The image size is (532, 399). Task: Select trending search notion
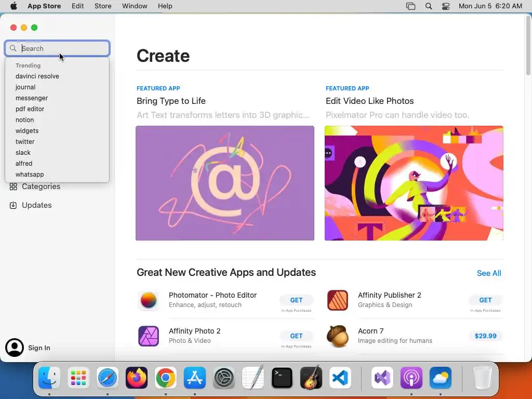pyautogui.click(x=25, y=120)
